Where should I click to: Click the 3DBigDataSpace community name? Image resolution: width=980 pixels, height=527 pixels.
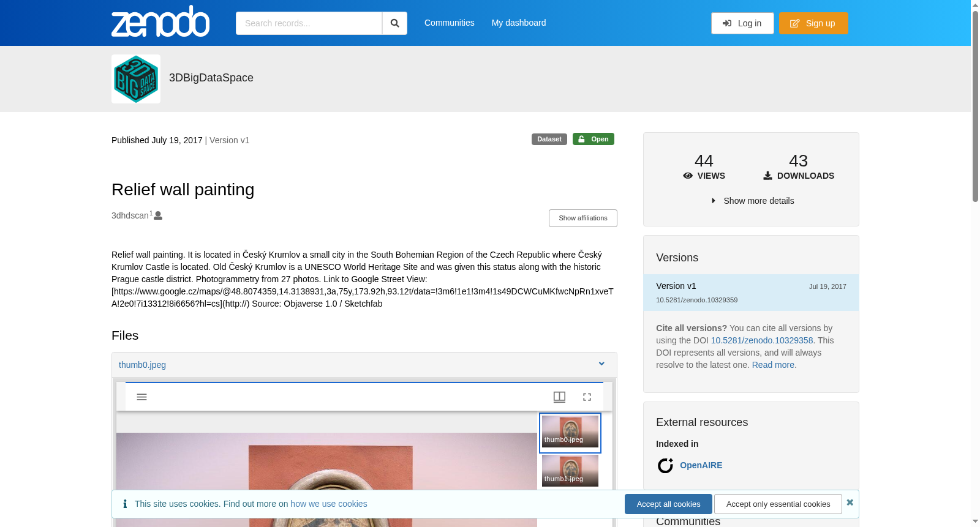pos(211,78)
